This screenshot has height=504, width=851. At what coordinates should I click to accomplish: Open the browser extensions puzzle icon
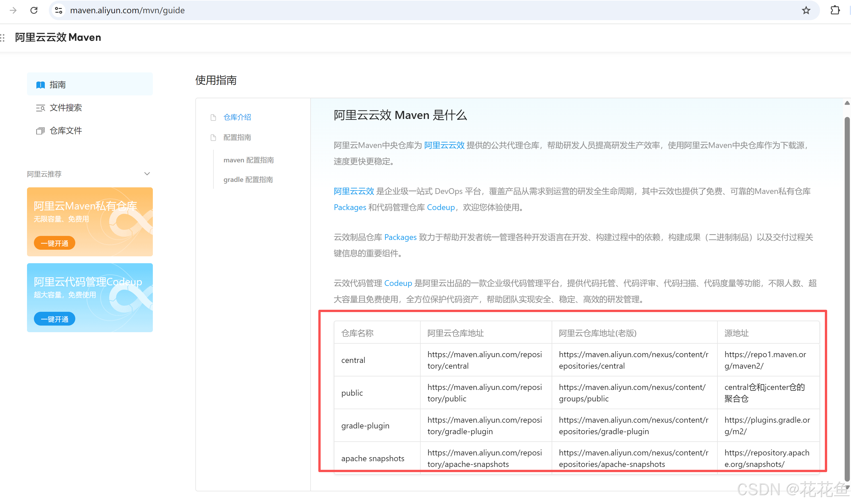(x=835, y=10)
